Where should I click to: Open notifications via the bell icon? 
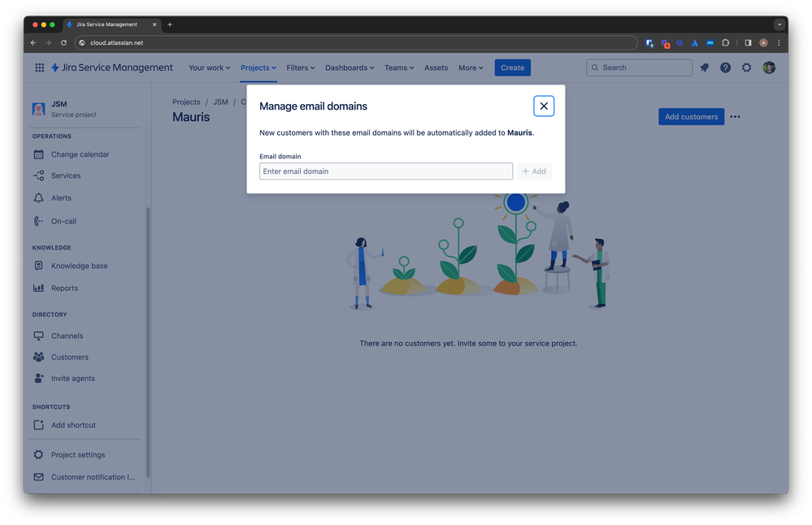[704, 67]
